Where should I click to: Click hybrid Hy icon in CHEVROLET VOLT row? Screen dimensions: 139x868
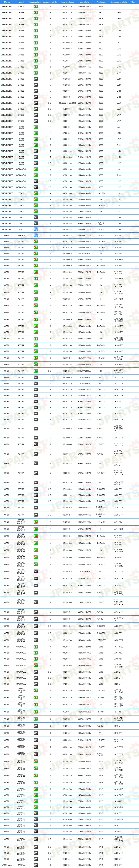pyautogui.click(x=36, y=229)
